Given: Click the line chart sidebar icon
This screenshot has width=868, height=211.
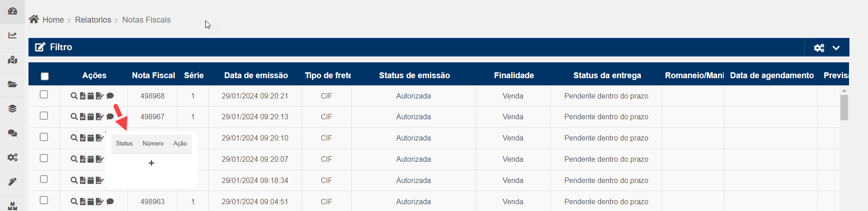Looking at the screenshot, I should (x=12, y=35).
